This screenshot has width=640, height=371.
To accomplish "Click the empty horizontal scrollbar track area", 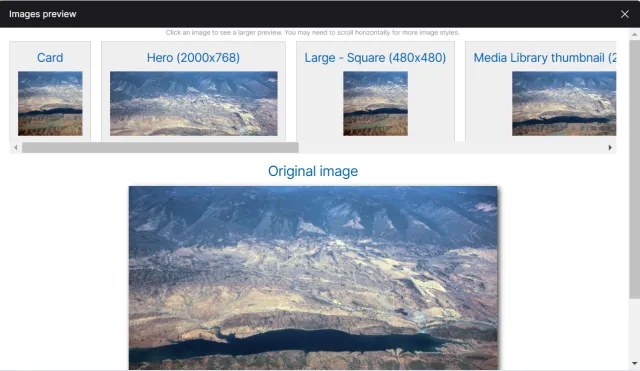I will (451, 147).
